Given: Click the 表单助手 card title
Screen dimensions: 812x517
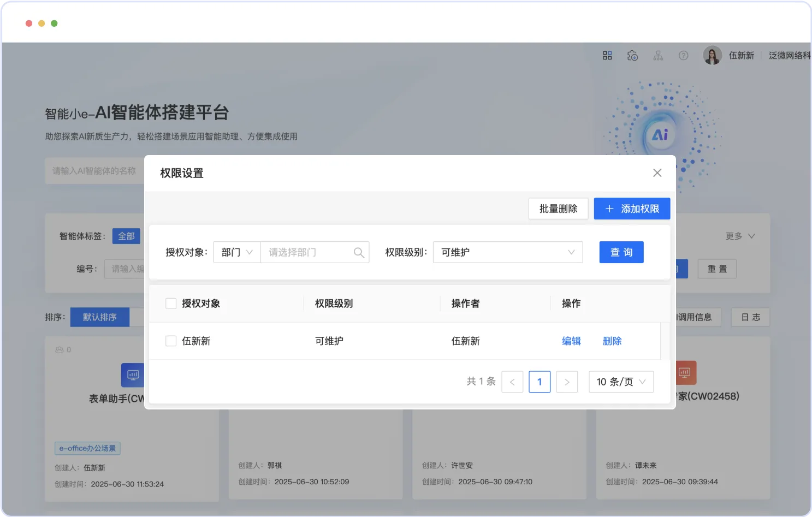Looking at the screenshot, I should [117, 399].
